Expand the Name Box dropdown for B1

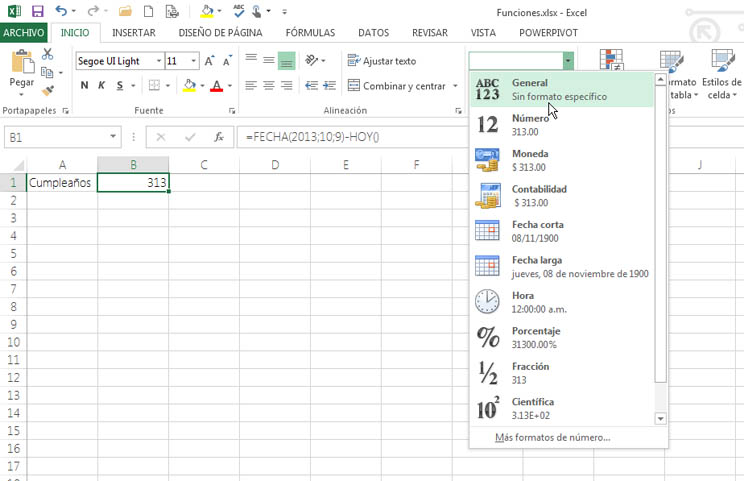(x=114, y=137)
